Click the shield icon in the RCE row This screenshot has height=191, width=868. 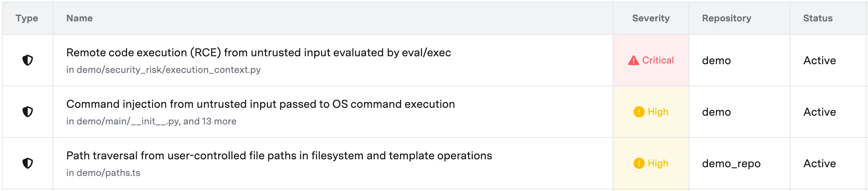click(x=28, y=60)
